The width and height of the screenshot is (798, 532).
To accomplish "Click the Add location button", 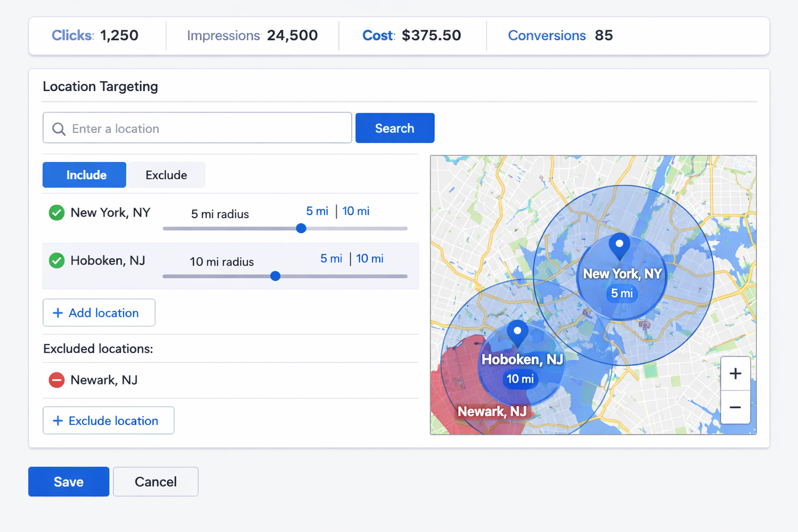I will pyautogui.click(x=99, y=312).
